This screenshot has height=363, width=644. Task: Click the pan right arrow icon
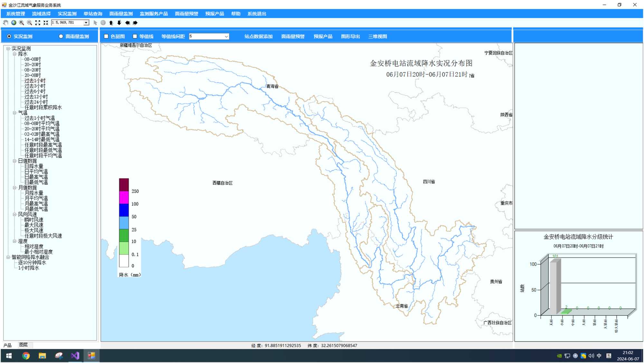pos(135,23)
